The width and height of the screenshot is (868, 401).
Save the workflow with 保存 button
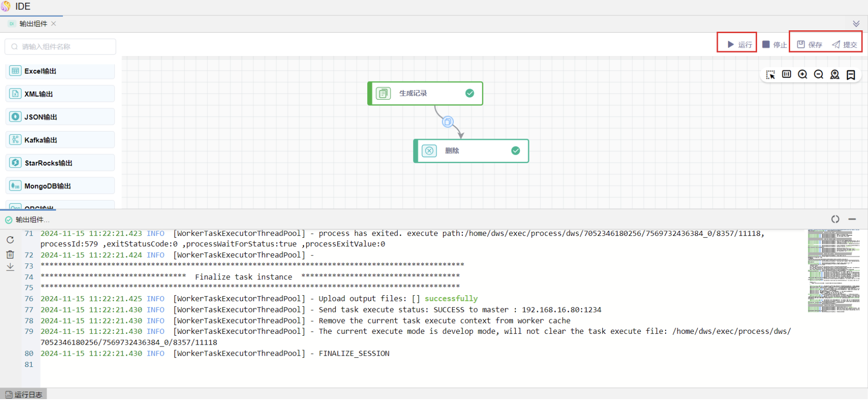click(x=810, y=45)
